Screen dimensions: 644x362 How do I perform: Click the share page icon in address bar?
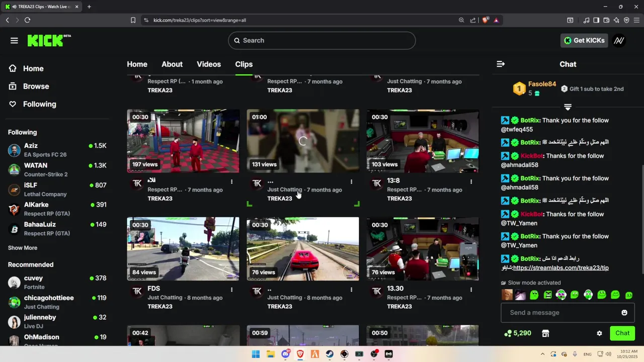coord(473,20)
